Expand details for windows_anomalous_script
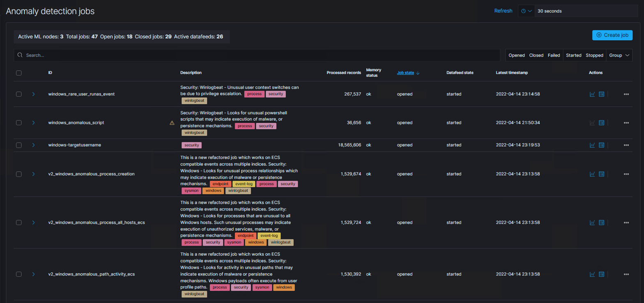Viewport: 644px width, 303px height. (33, 123)
